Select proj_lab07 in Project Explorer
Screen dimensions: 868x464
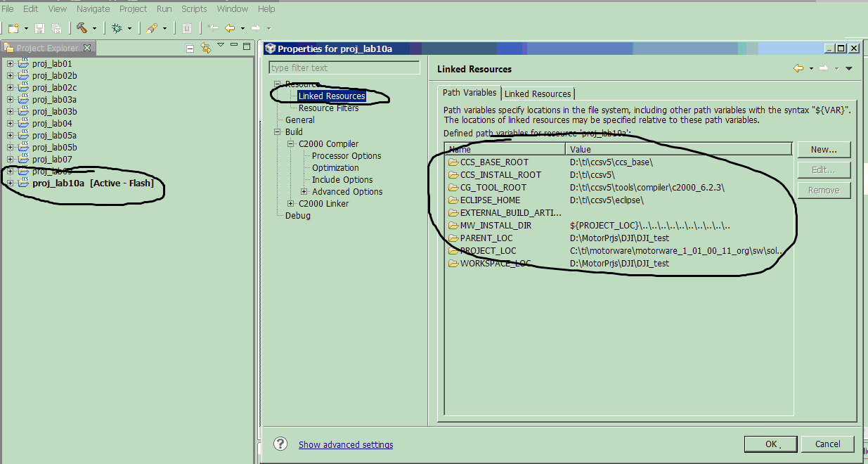pyautogui.click(x=52, y=159)
